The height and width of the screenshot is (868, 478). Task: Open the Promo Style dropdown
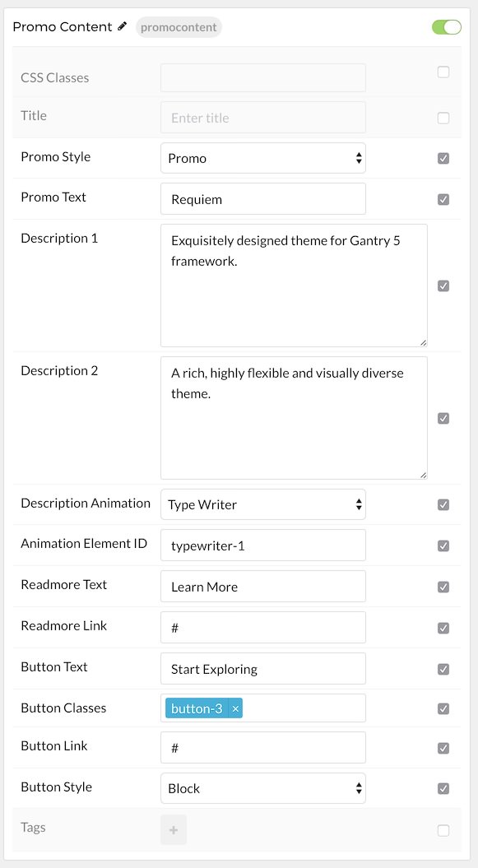[262, 158]
